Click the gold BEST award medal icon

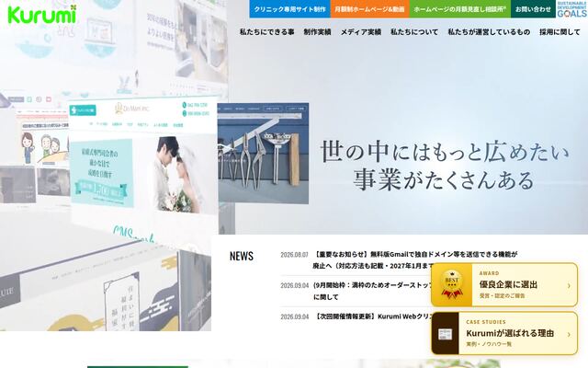point(451,284)
